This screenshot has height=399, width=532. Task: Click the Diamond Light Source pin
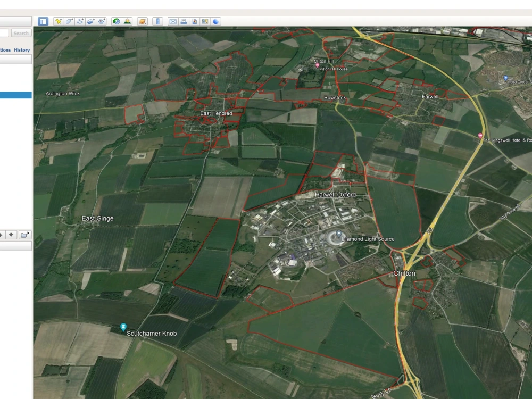coord(338,234)
